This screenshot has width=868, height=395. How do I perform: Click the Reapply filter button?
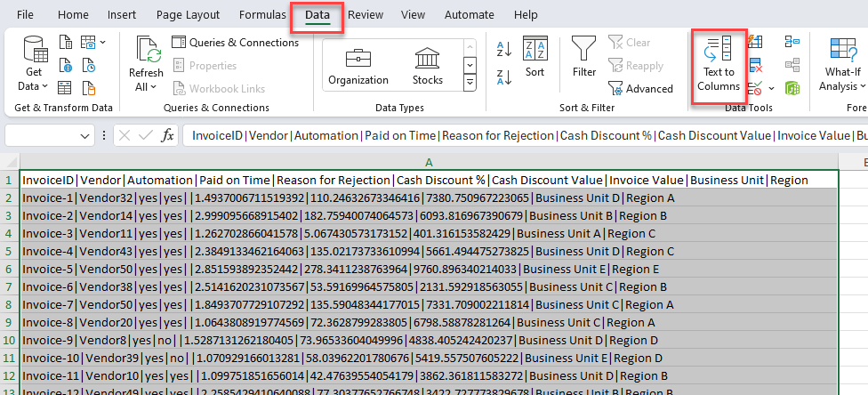click(636, 66)
